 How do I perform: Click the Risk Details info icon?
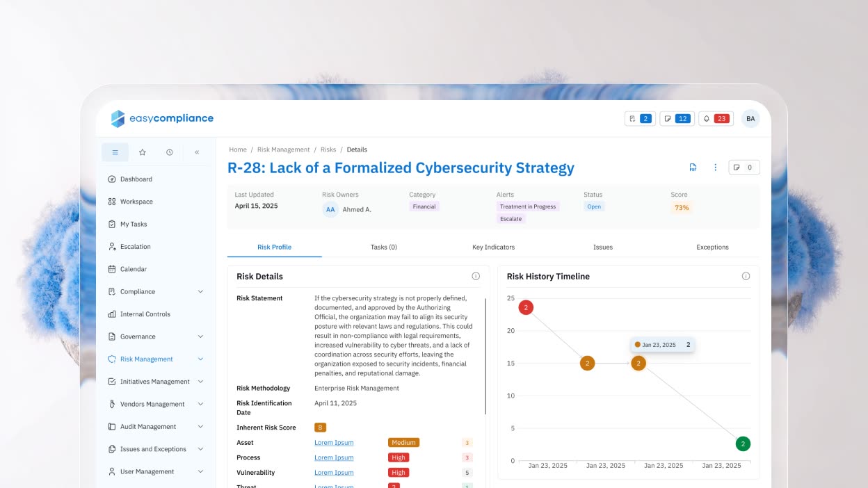click(476, 276)
